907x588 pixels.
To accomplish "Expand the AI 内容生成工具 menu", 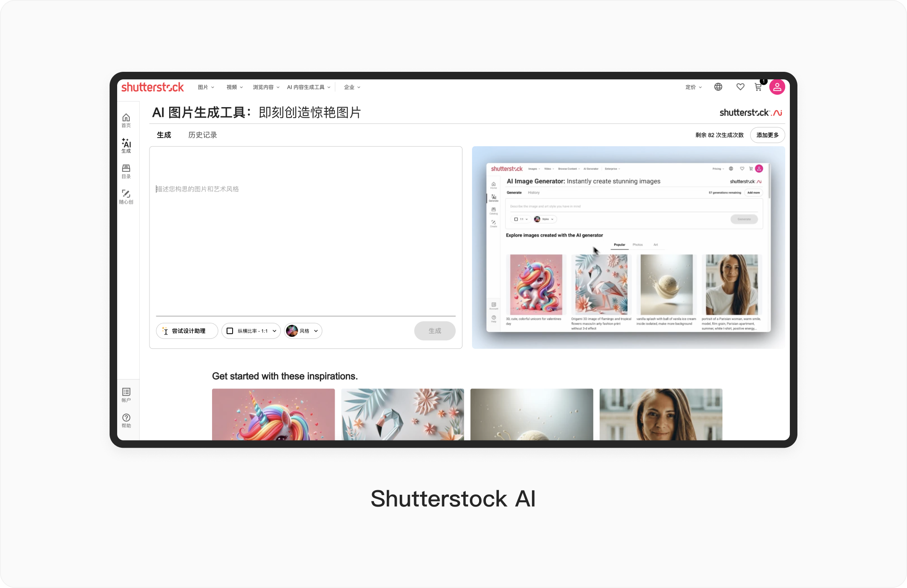I will point(309,87).
